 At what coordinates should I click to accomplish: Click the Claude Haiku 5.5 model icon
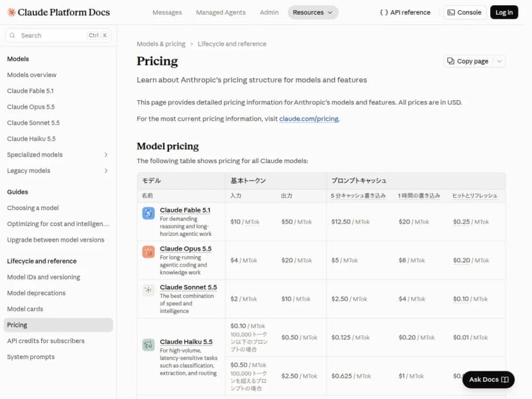148,345
